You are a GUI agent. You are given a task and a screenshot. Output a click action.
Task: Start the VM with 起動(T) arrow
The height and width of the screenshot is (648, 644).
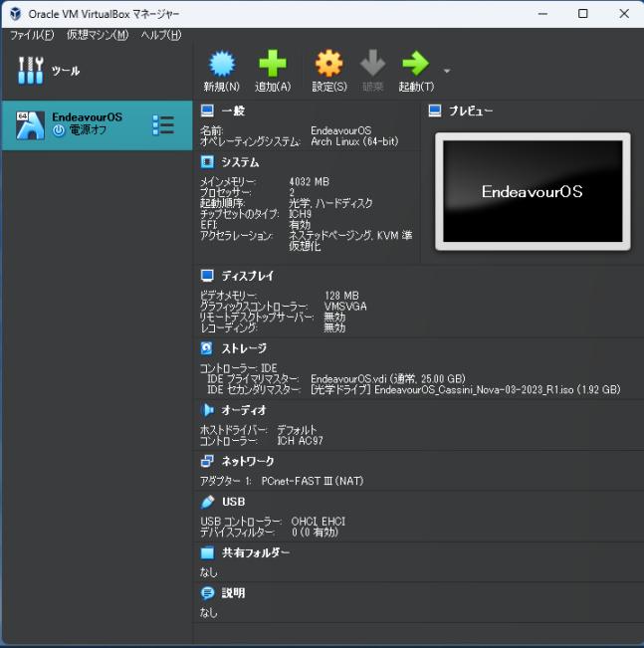[x=415, y=64]
